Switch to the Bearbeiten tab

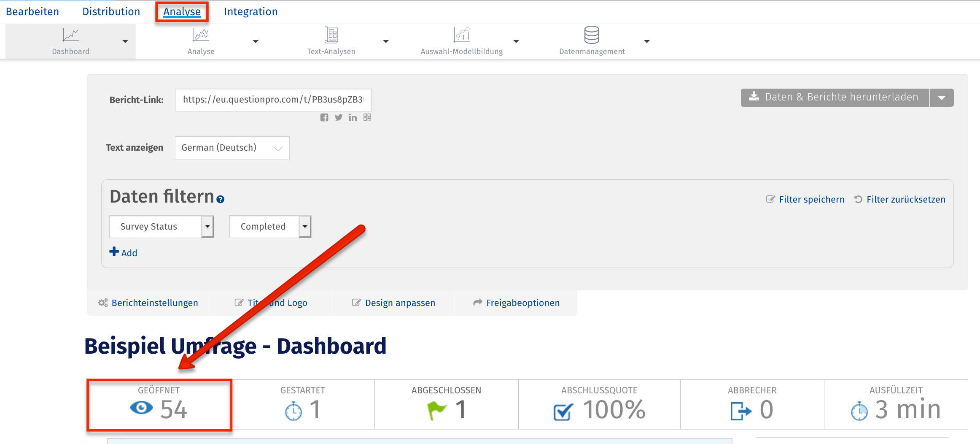tap(32, 11)
